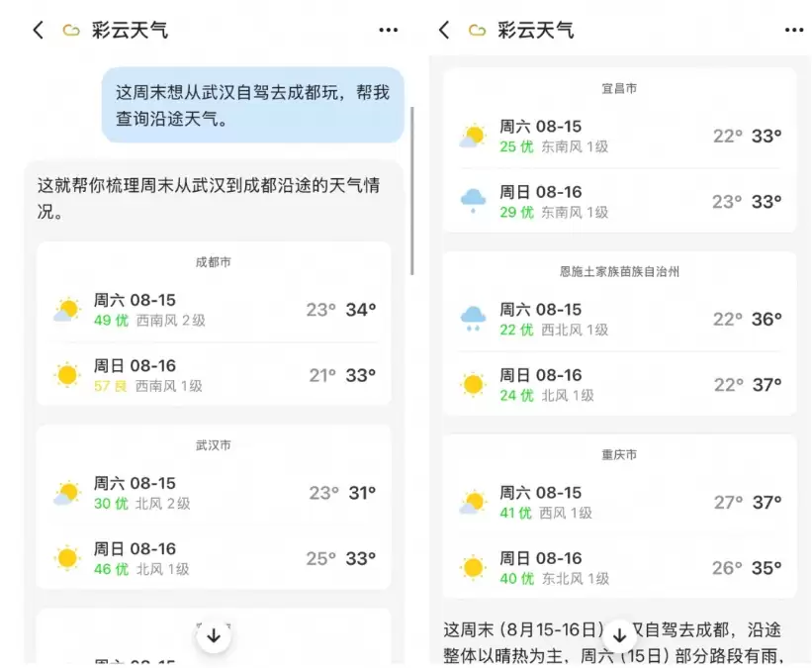Click the 恩施土家族苗族自治州 card title
This screenshot has width=812, height=668.
click(x=619, y=271)
